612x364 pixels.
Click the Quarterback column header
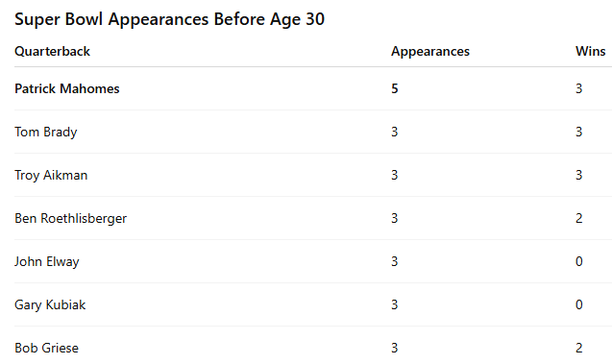click(52, 52)
